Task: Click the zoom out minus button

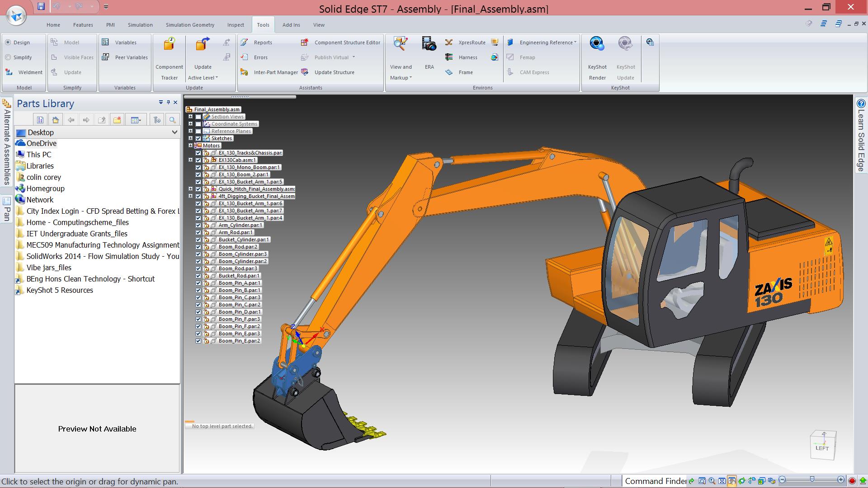Action: pyautogui.click(x=782, y=480)
